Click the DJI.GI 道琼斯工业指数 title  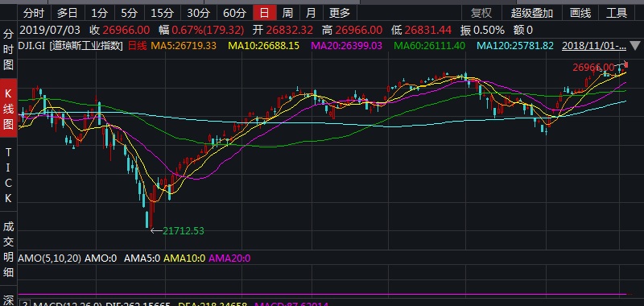(71, 46)
